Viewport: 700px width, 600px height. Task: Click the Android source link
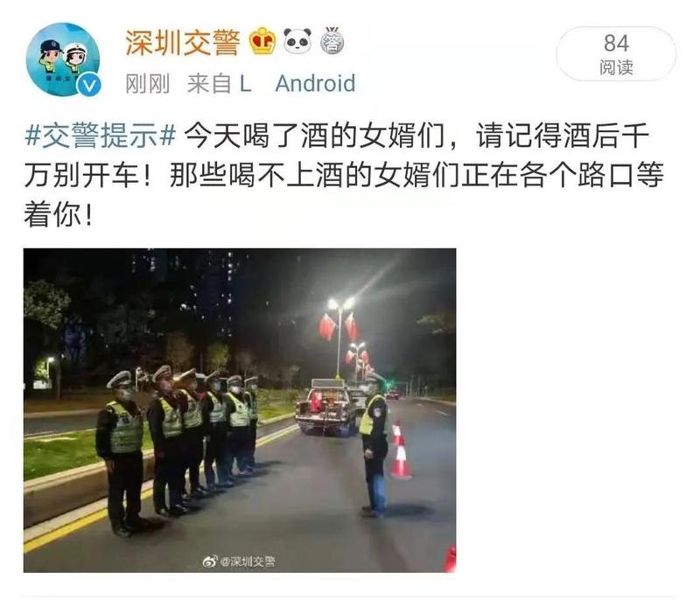[x=315, y=83]
